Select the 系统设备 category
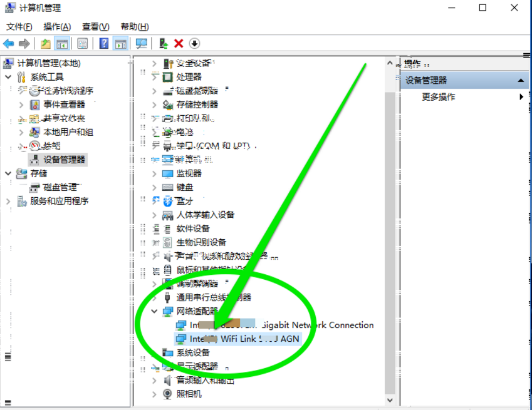Screen dimensions: 532x410 click(193, 353)
